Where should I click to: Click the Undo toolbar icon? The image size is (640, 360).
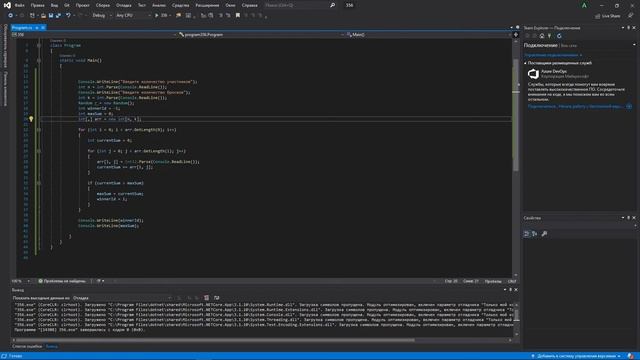(68, 16)
